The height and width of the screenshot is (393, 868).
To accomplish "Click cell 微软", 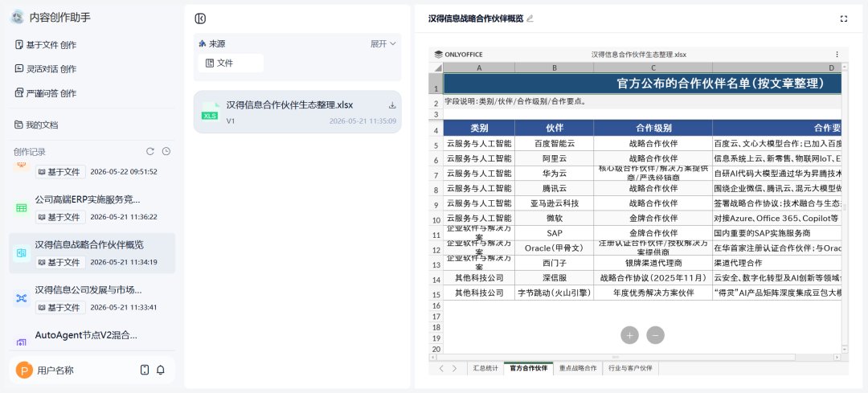I will click(554, 218).
